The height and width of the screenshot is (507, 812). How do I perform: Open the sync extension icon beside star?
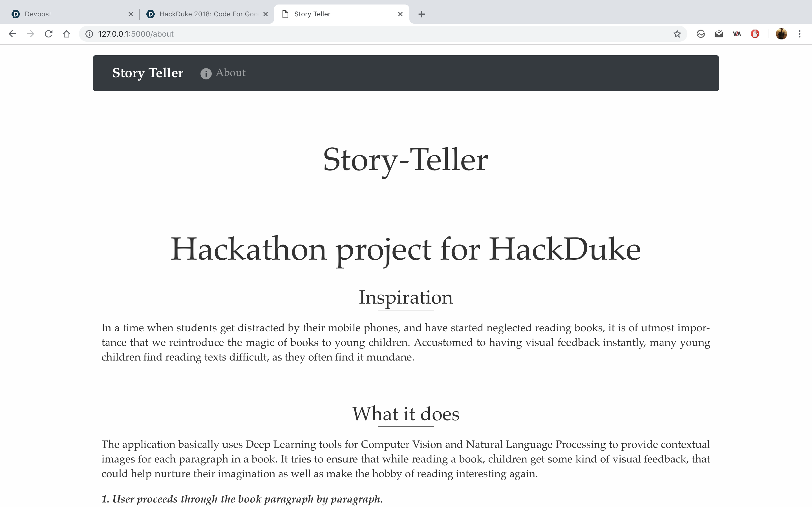701,34
